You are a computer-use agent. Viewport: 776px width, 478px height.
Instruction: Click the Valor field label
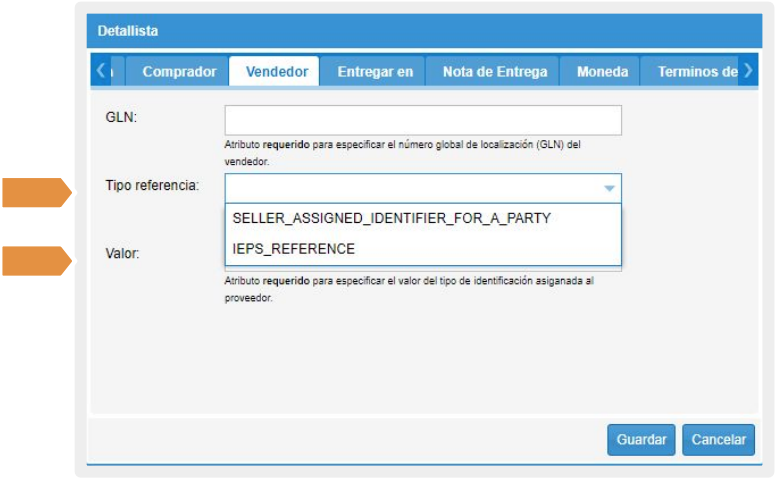point(123,253)
